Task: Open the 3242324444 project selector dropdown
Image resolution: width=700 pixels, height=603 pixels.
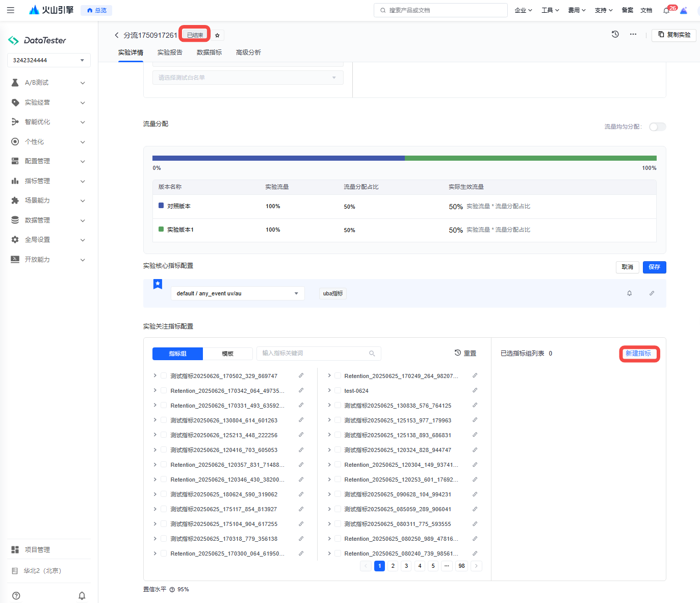Action: (x=49, y=60)
